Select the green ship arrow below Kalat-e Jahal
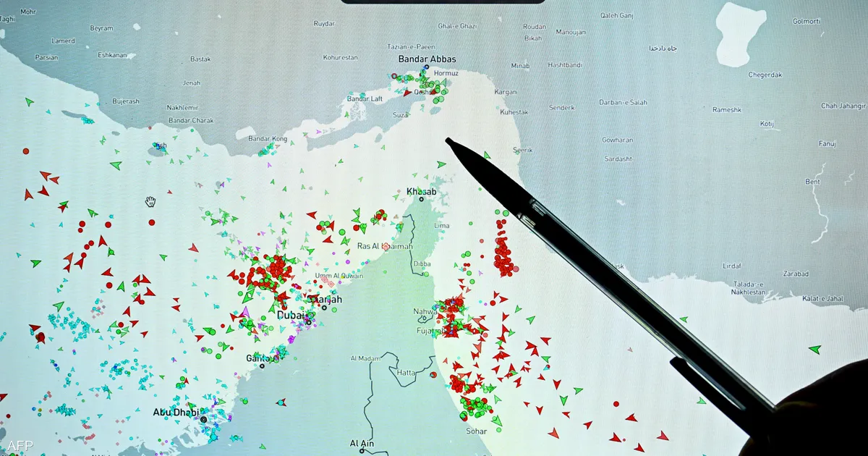 814,349
